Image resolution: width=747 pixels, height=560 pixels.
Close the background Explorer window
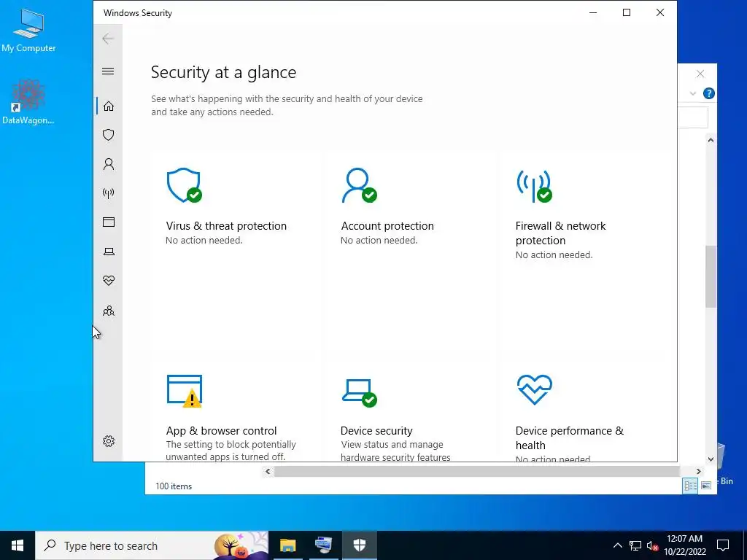click(700, 74)
